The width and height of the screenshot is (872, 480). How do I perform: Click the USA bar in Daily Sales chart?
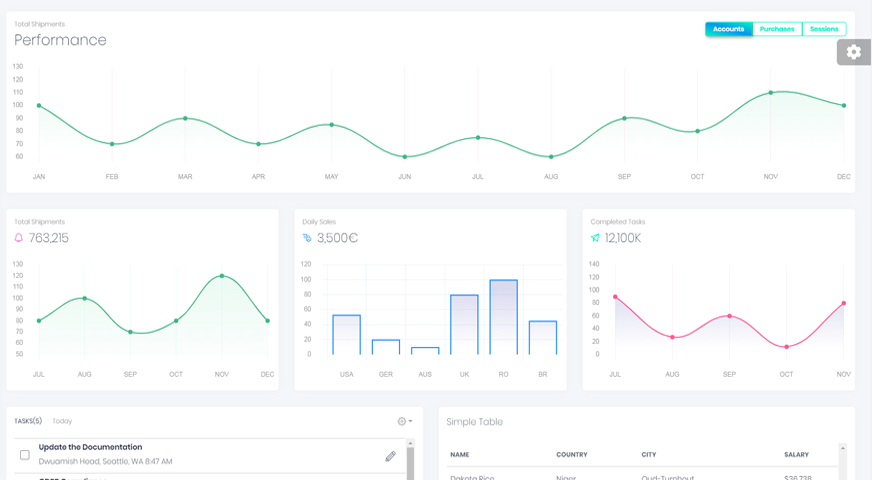pyautogui.click(x=346, y=334)
